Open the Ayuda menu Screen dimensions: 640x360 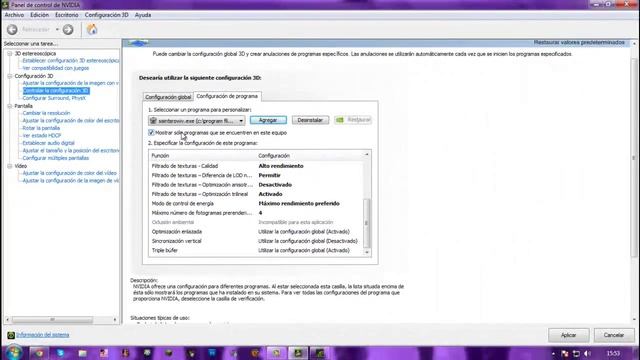(x=143, y=15)
